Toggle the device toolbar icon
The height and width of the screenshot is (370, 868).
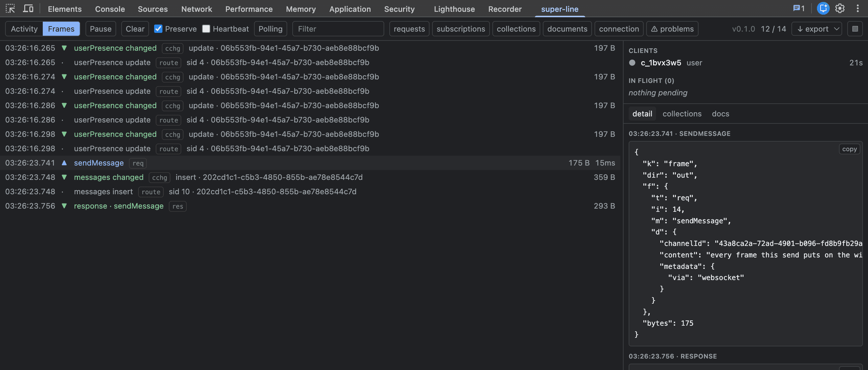(x=28, y=8)
